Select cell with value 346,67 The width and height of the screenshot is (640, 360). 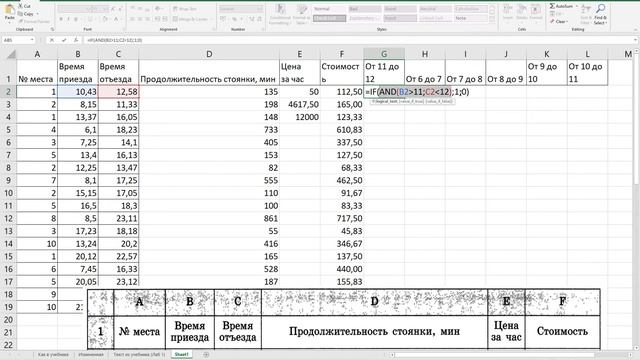coord(342,244)
